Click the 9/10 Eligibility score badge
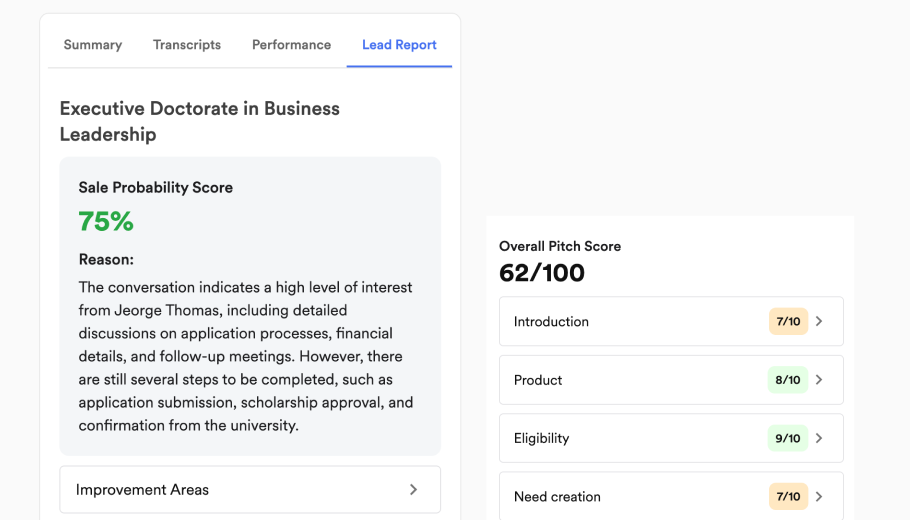Screen dimensions: 910x520 tap(788, 438)
